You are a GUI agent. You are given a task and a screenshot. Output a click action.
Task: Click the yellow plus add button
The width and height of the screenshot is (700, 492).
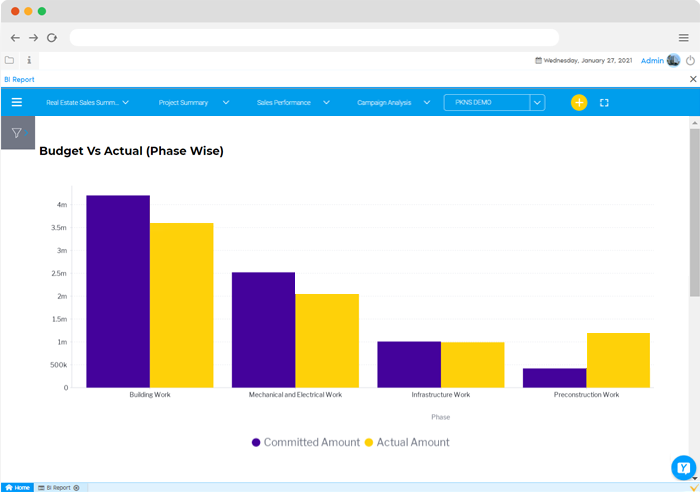[x=579, y=102]
